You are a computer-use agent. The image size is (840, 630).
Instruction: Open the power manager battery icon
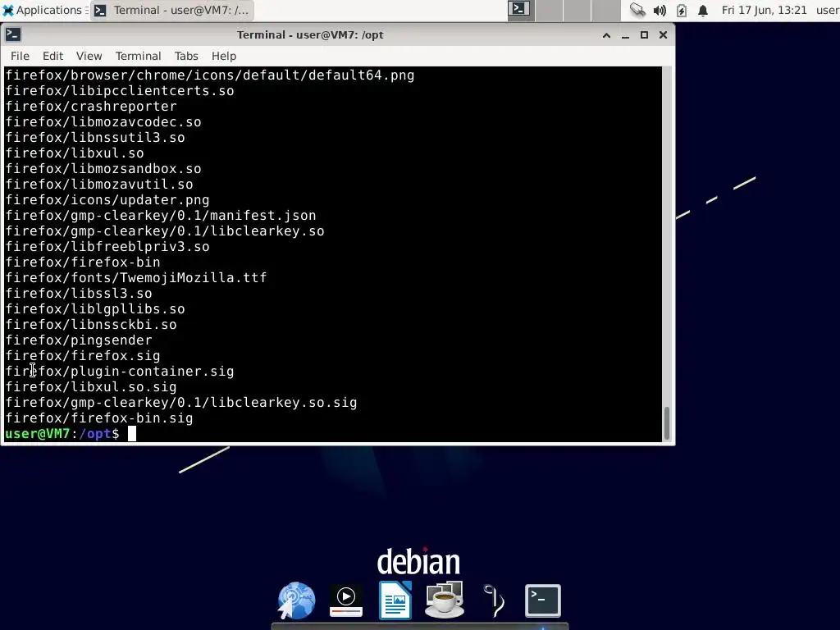(x=682, y=10)
